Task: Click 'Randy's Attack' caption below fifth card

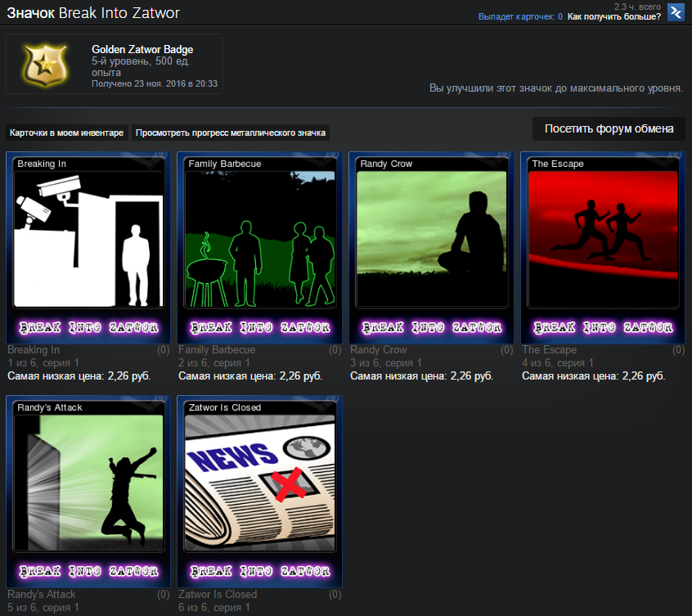Action: click(x=42, y=595)
